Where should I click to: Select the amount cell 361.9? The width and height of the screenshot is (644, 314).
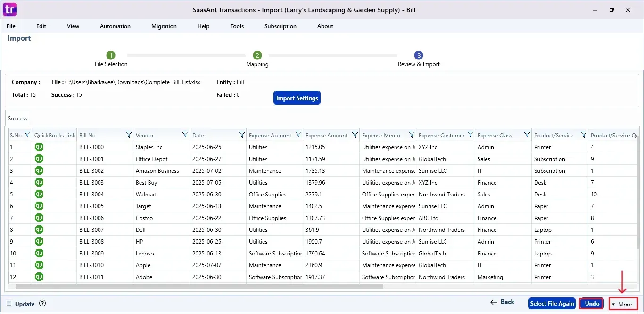[x=331, y=229]
